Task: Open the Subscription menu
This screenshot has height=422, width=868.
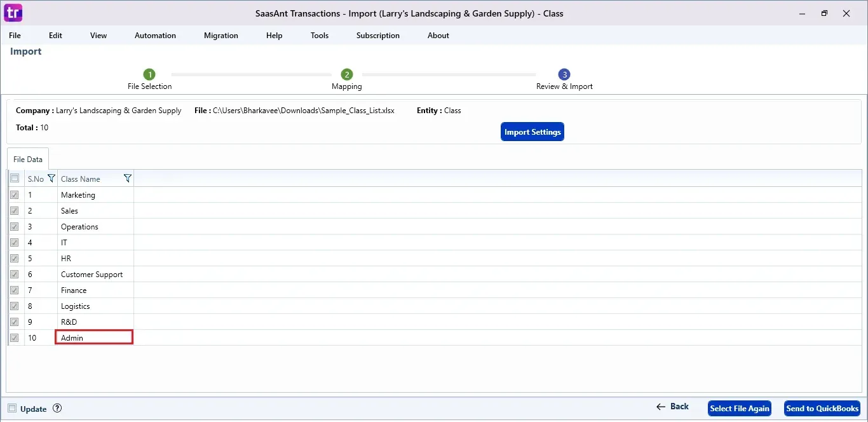Action: [378, 36]
